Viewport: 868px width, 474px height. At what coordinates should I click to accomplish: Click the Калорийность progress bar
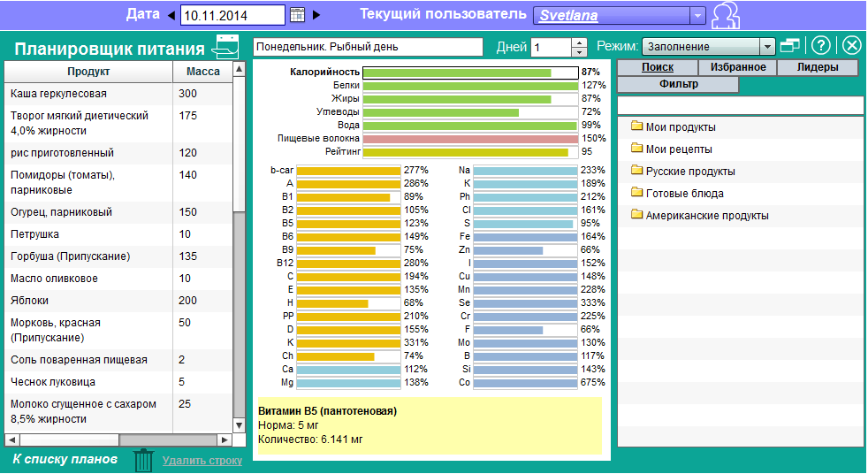pos(470,73)
